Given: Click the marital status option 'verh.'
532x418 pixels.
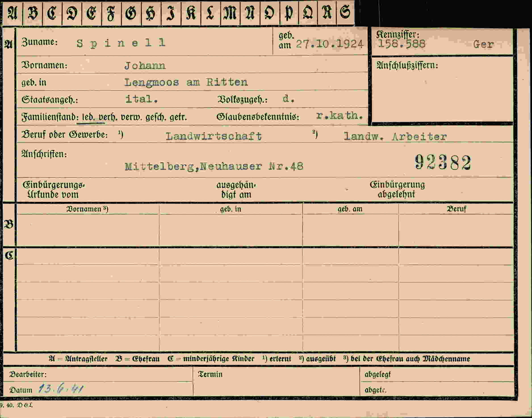Looking at the screenshot, I should point(108,117).
